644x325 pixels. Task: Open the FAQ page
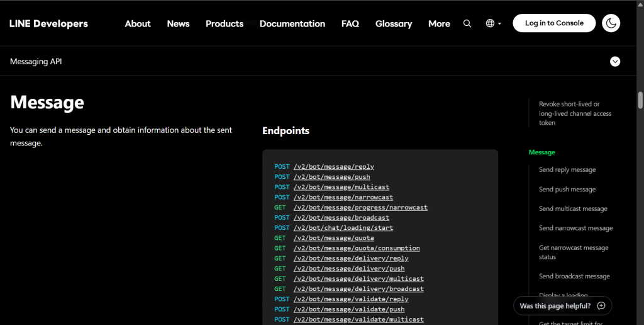tap(350, 24)
